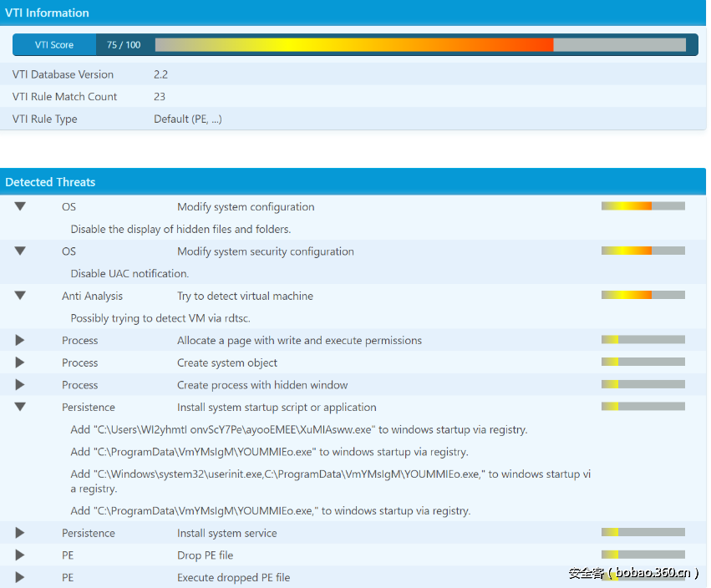The image size is (711, 588).
Task: Expand 'Create process with hidden window' arrow
Action: tap(20, 385)
